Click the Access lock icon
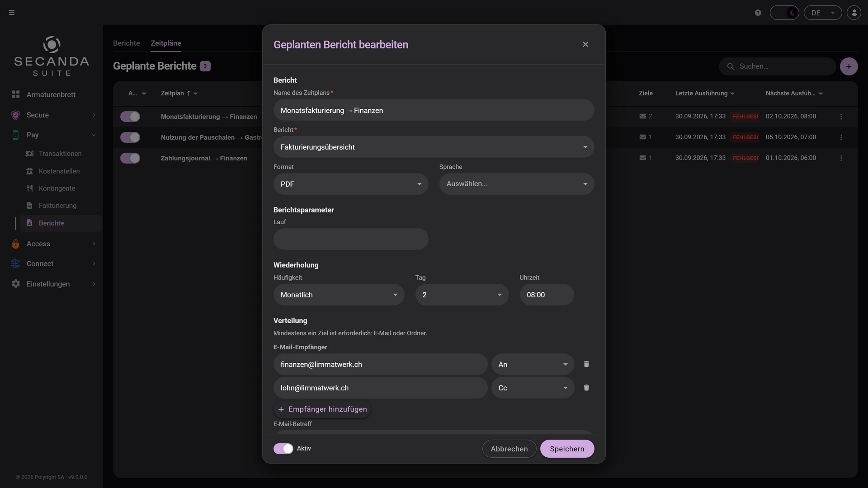This screenshot has height=488, width=868. (16, 244)
